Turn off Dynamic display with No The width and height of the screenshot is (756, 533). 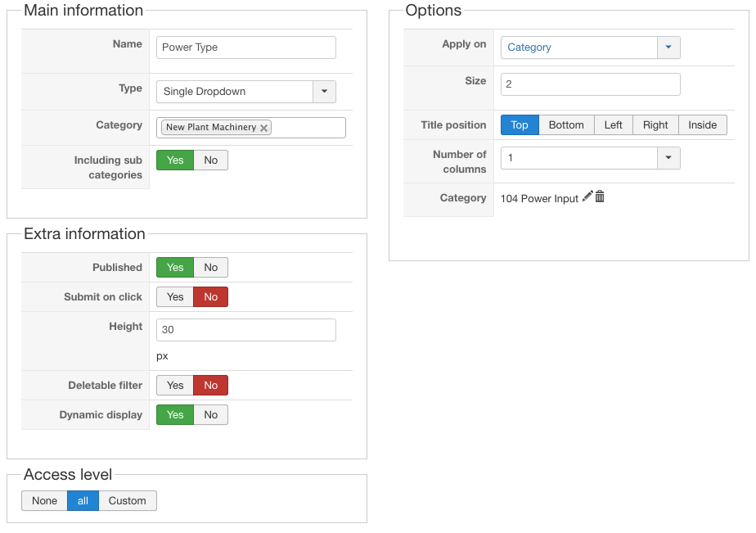tap(211, 415)
